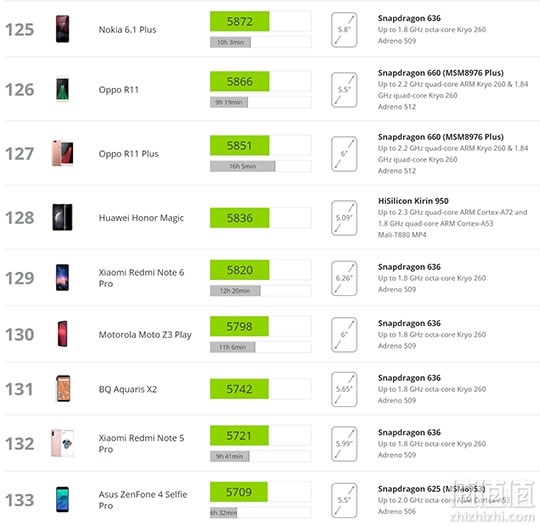Click the 6.26" display size icon
Image resolution: width=540 pixels, height=527 pixels.
click(344, 278)
